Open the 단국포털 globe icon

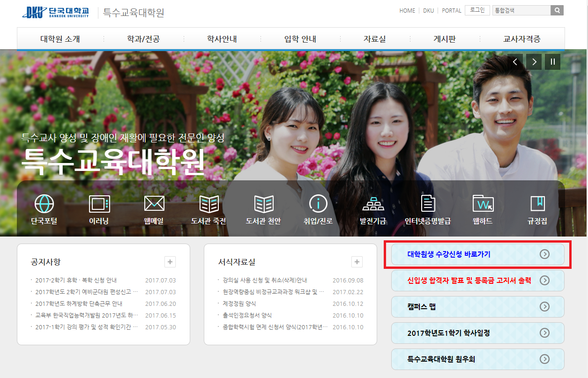[x=44, y=204]
